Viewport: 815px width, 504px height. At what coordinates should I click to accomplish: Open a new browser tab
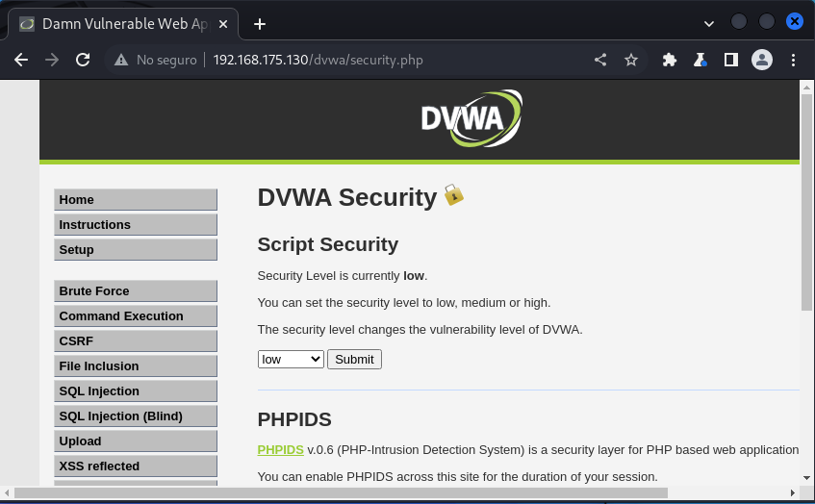[260, 24]
